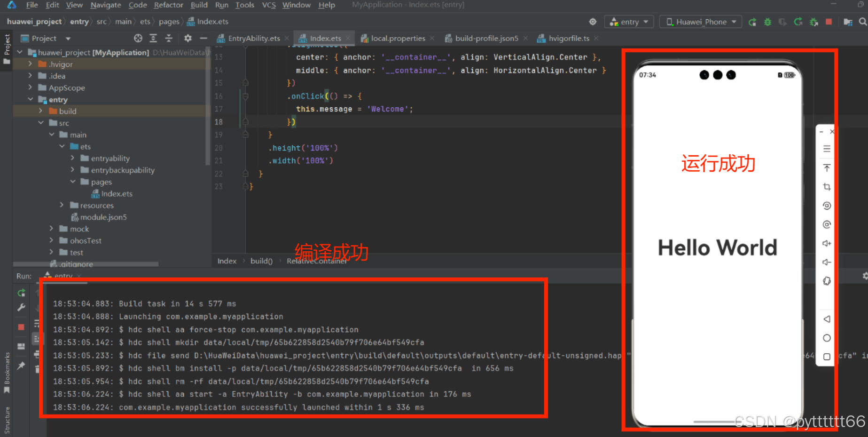Click the emulator recent apps square button

coord(827,357)
